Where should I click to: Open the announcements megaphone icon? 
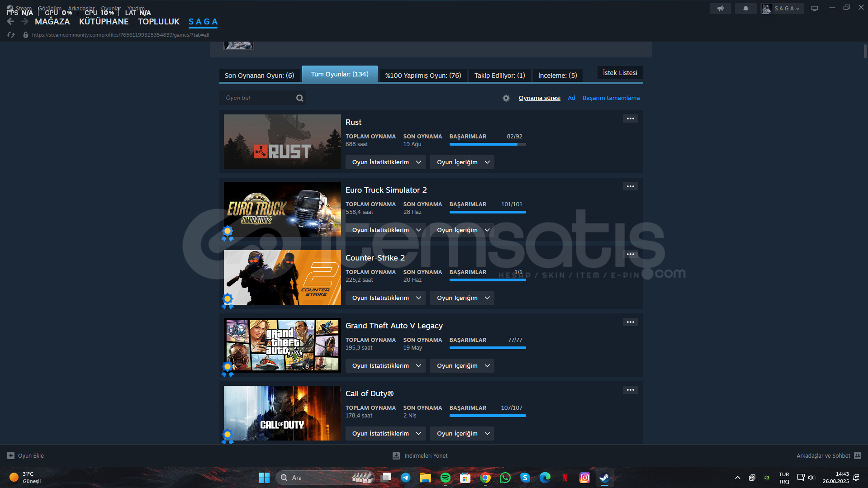721,8
